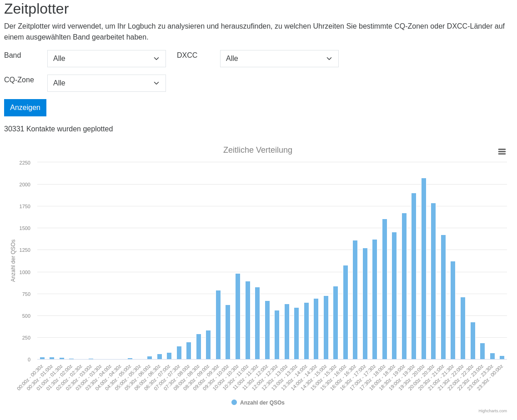Click the 16:00z - 16:30z bar
Viewport: 517px width, 420px height.
pyautogui.click(x=355, y=300)
